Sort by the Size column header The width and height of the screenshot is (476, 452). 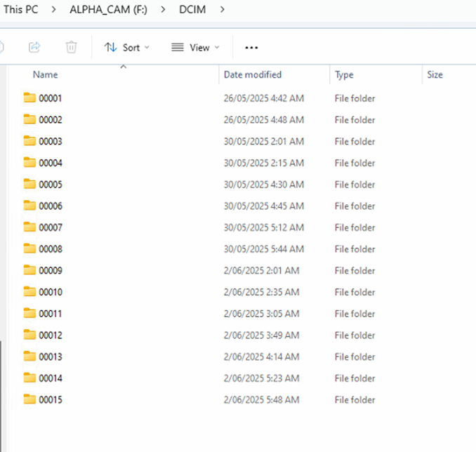tap(435, 74)
